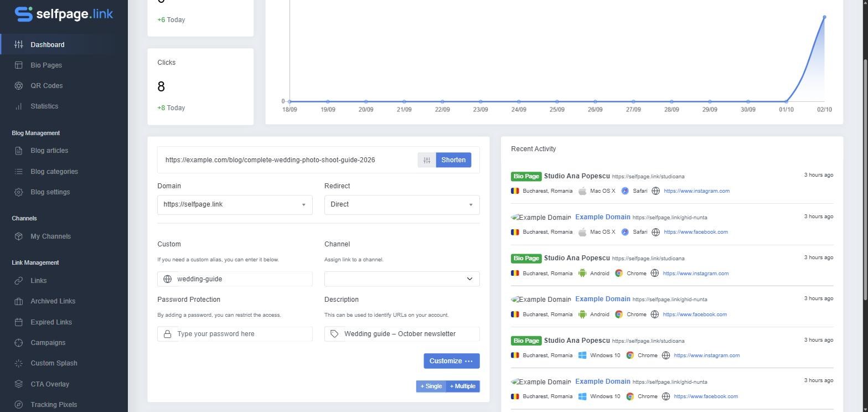Viewport: 868px width, 412px height.
Task: Click the My Channels cube icon
Action: (x=19, y=236)
